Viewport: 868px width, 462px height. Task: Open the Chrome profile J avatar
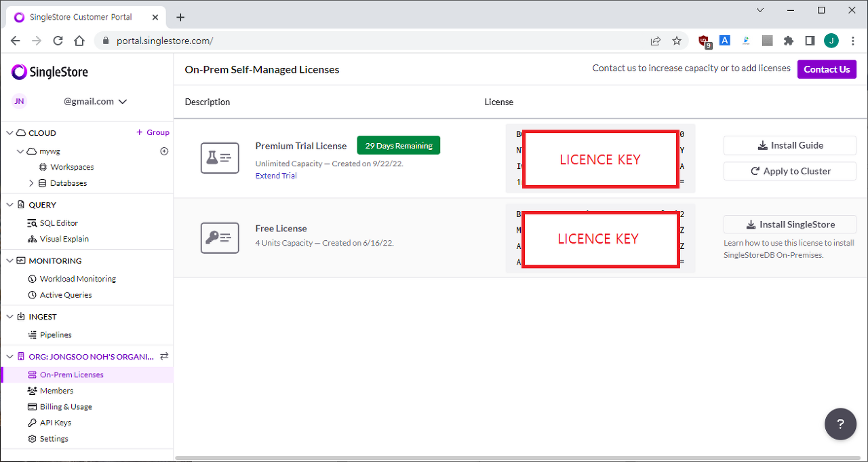831,41
